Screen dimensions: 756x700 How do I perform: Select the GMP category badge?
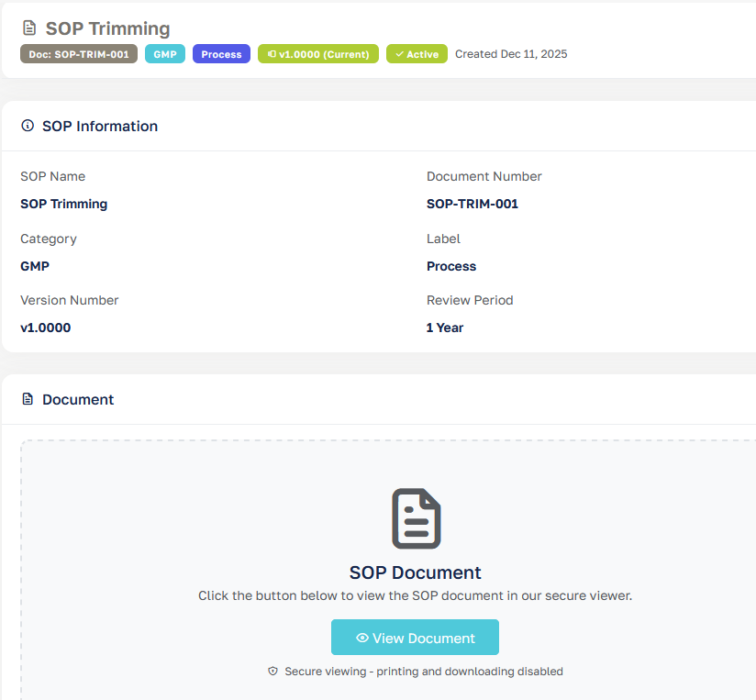pyautogui.click(x=165, y=54)
